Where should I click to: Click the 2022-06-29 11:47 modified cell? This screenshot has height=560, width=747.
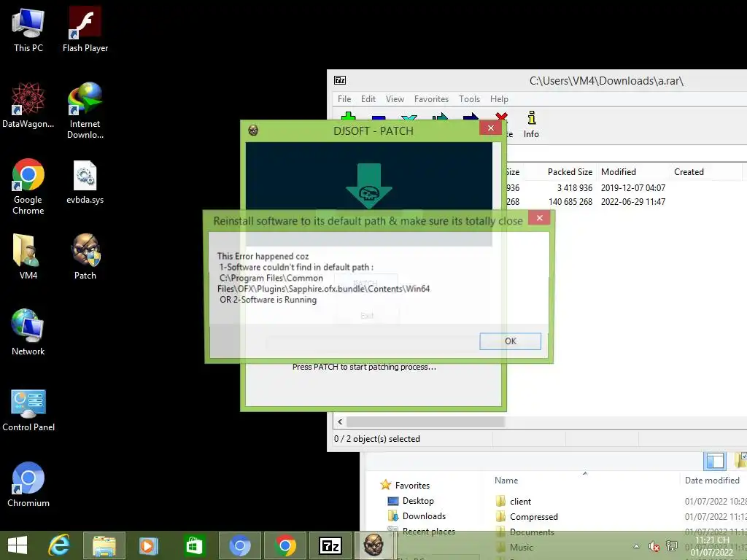pos(632,202)
